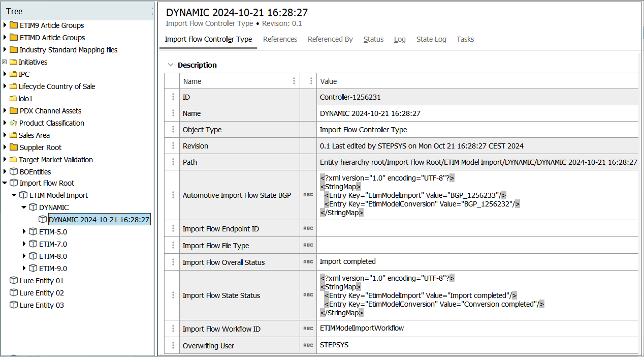Click the Initiatives folder icon

tap(13, 62)
